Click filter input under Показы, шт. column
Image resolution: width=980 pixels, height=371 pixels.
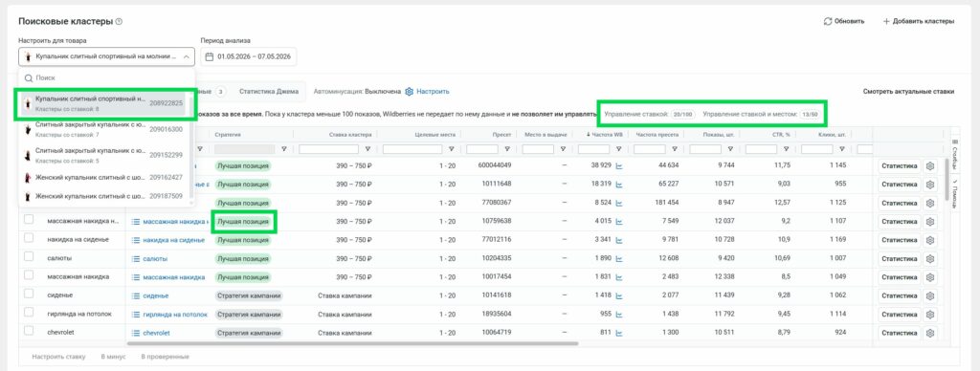tap(705, 149)
